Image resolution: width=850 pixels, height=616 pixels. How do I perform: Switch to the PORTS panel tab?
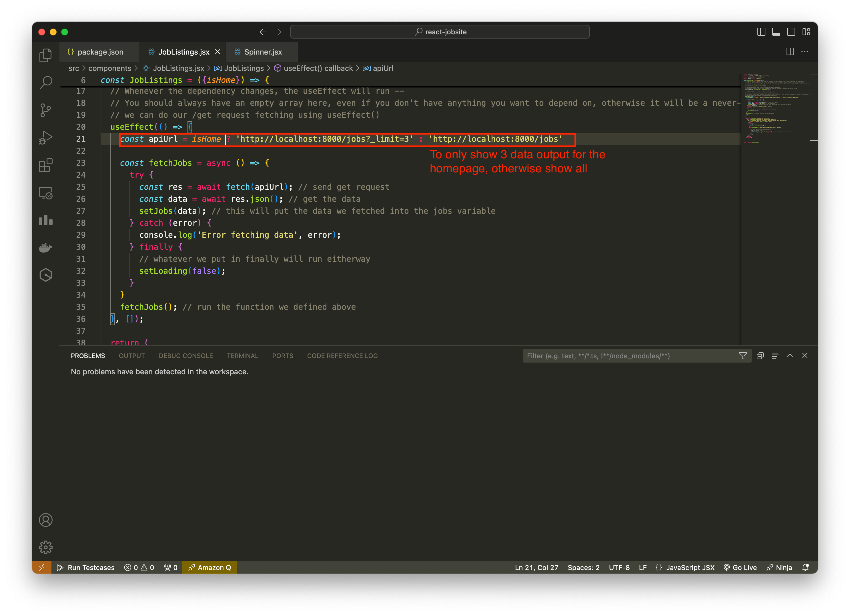click(x=283, y=356)
